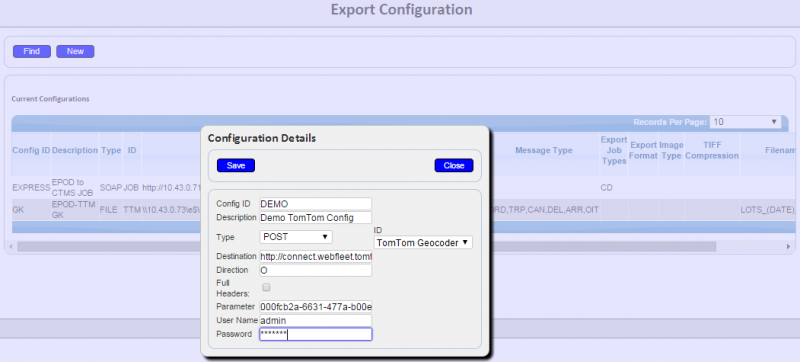
Task: Click the TIFF Compression column header
Action: (x=712, y=150)
